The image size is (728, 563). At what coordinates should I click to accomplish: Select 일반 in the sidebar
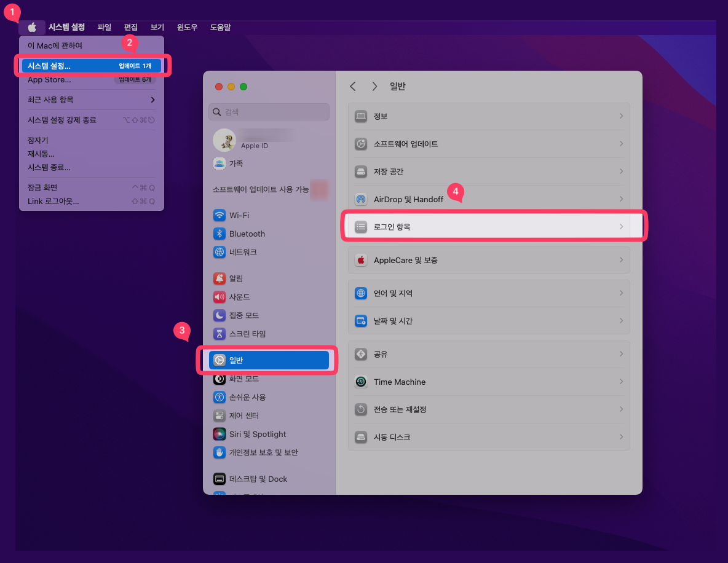(269, 360)
